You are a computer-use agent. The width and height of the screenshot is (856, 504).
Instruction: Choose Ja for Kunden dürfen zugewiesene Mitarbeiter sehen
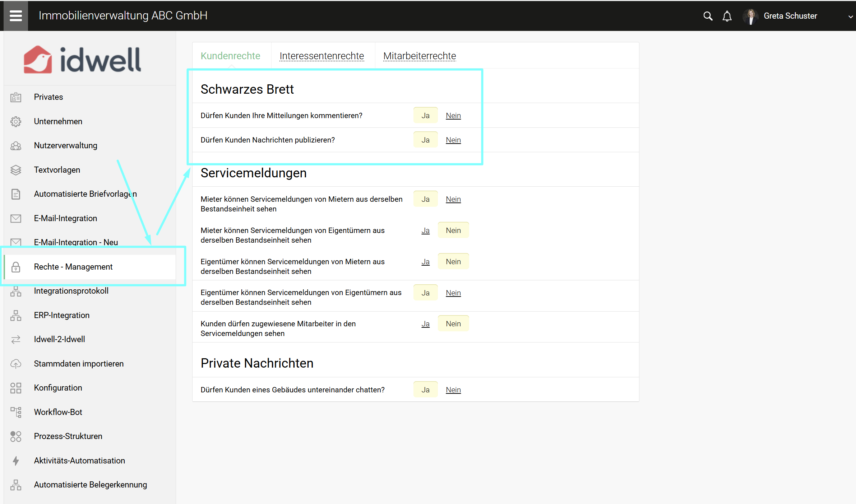pyautogui.click(x=425, y=324)
